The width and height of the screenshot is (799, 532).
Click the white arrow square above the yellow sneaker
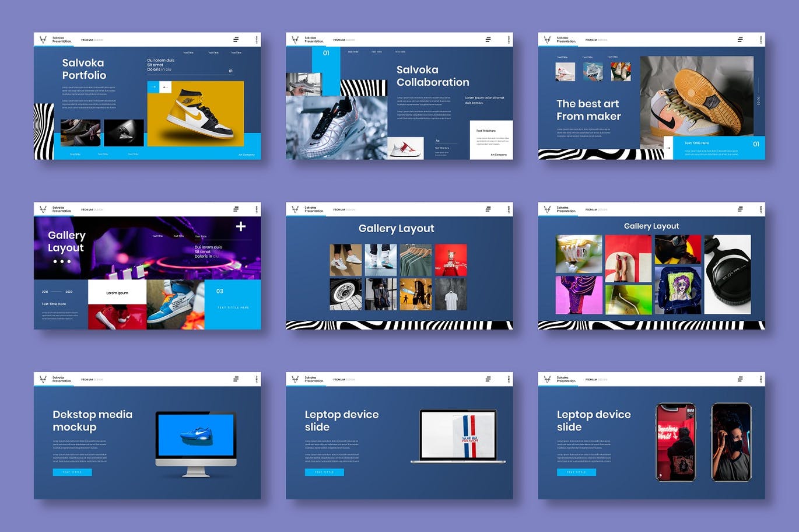coord(166,87)
